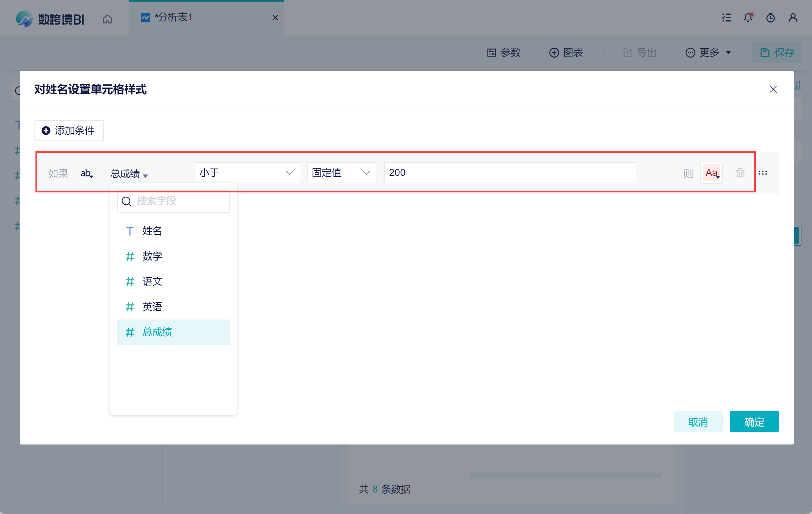Screen dimensions: 812x514
Task: Click the home icon in top bar
Action: [107, 19]
